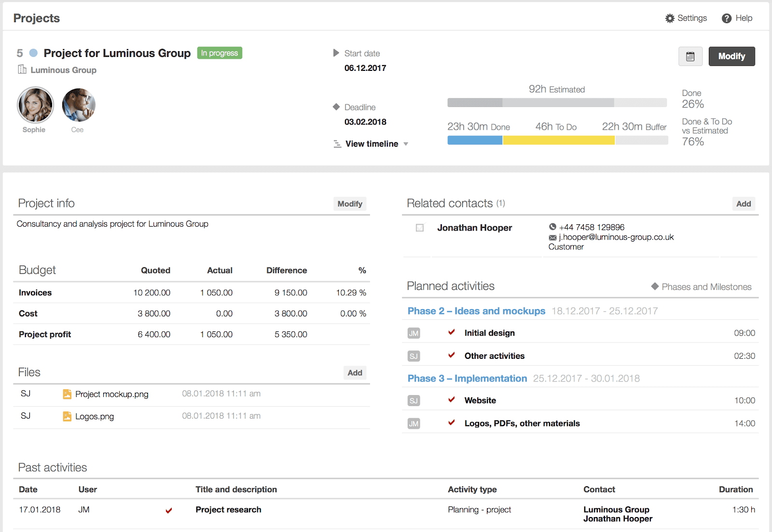The image size is (772, 532).
Task: Click the Start date disclosure triangle
Action: tap(336, 53)
